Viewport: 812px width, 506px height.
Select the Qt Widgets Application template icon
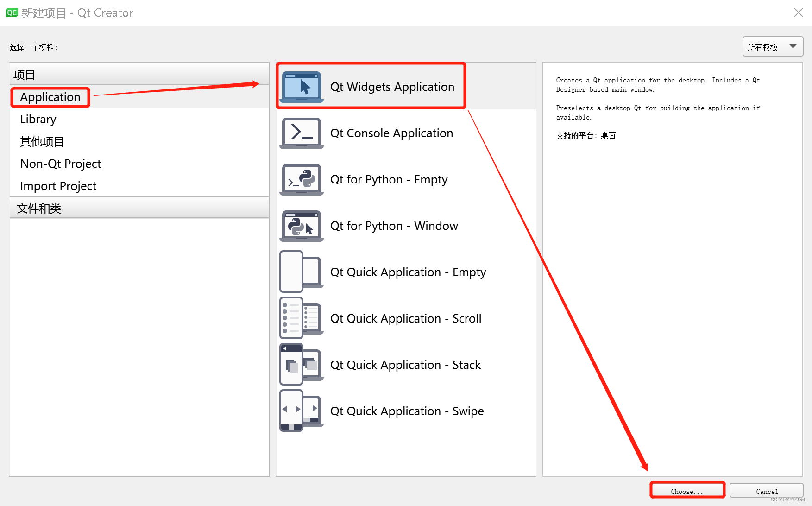tap(302, 87)
